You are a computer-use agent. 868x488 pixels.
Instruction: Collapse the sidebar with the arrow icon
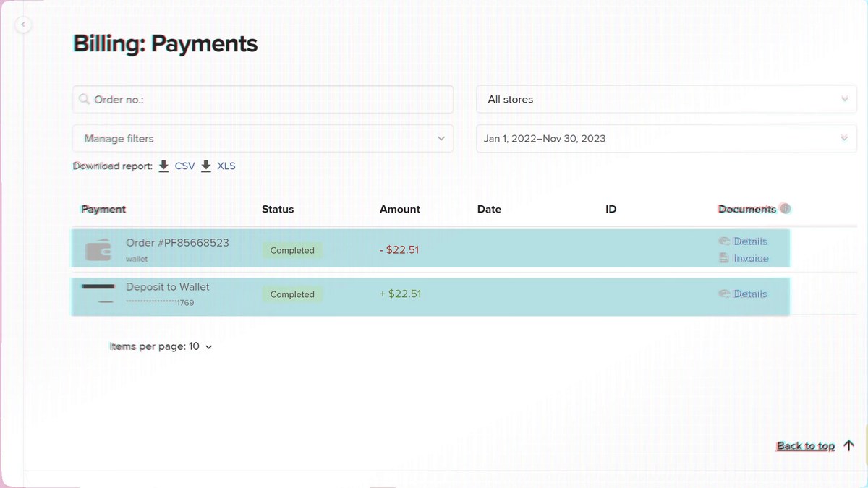pos(23,25)
